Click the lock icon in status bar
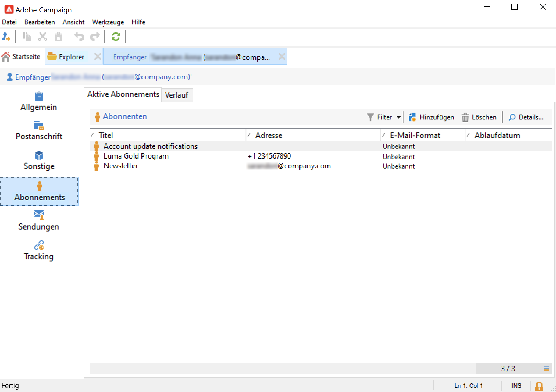This screenshot has width=556, height=392. 539,386
